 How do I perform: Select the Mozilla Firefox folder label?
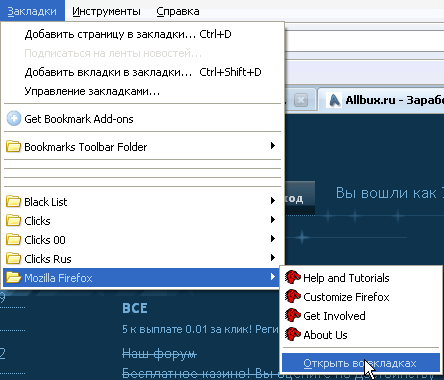pos(58,278)
